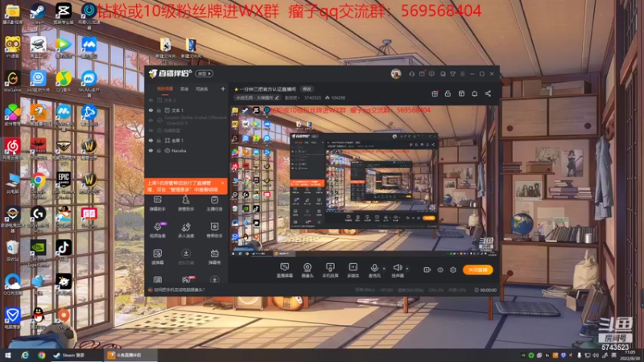Open the Windows Start menu
Screen dimensions: 644x362
click(8, 356)
